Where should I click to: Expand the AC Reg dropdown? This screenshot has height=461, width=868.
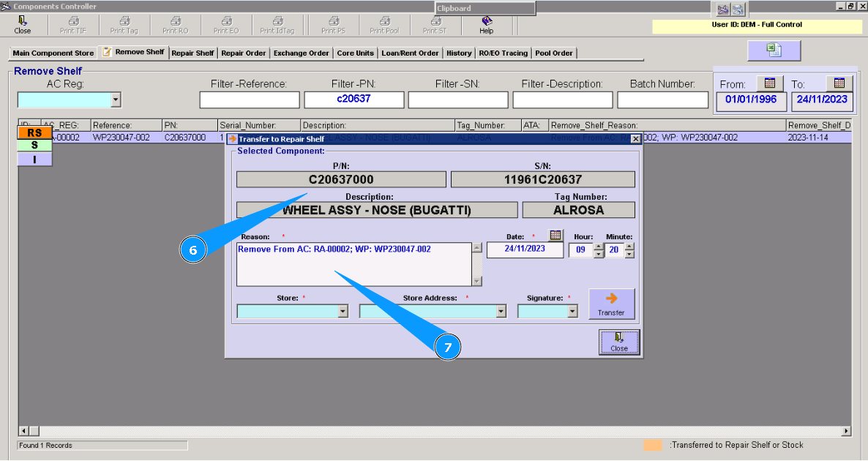[x=115, y=100]
